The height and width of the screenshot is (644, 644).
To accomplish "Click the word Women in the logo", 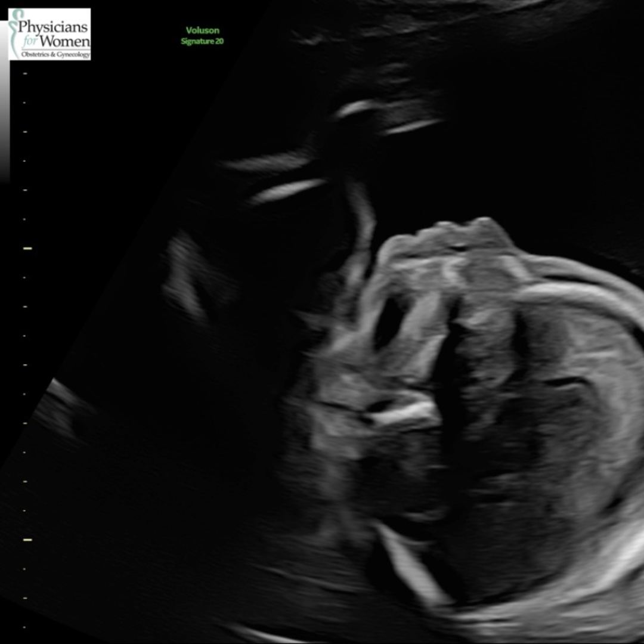I will coord(66,41).
